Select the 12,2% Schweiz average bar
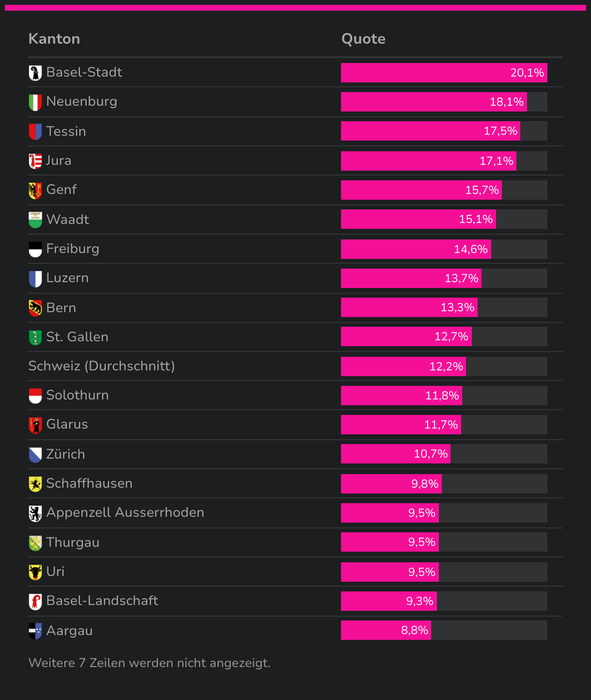591x700 pixels. click(x=404, y=366)
